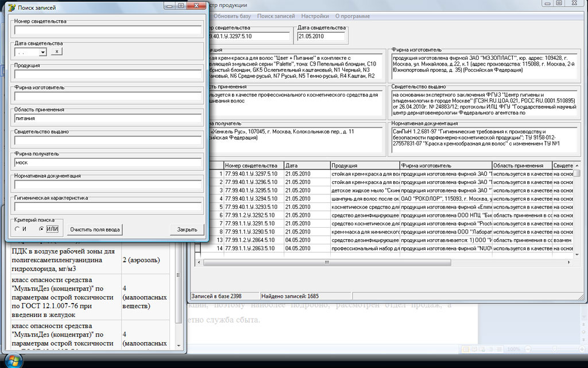
Task: Click the Фирма получатель field containing моск
Action: 108,163
